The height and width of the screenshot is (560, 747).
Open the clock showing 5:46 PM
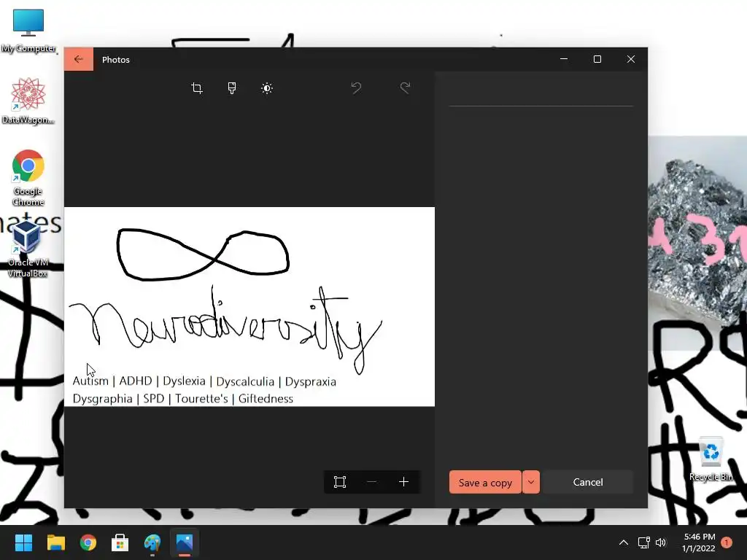point(699,542)
